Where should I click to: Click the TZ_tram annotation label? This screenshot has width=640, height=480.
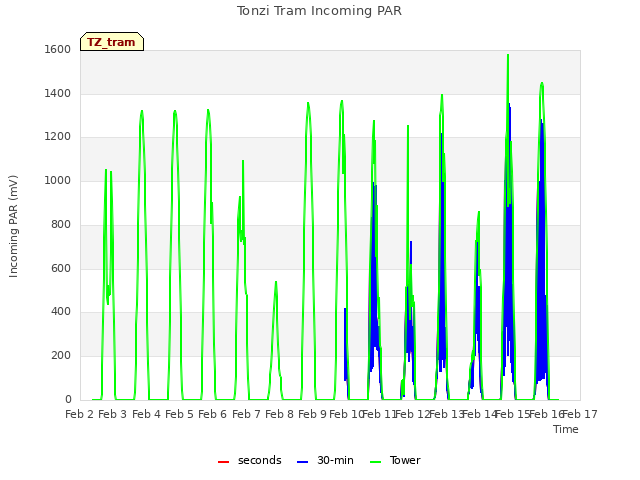pyautogui.click(x=111, y=42)
